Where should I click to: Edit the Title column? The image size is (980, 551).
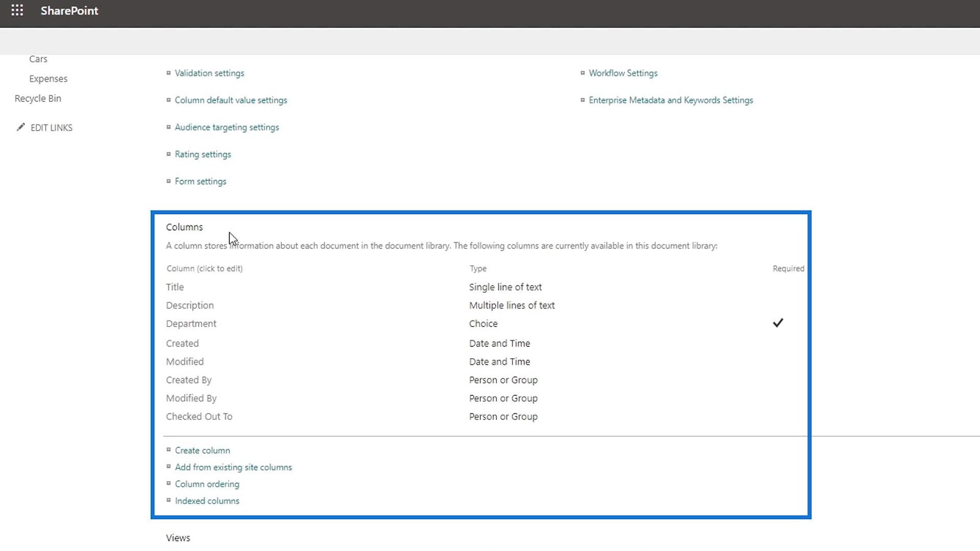pyautogui.click(x=175, y=287)
